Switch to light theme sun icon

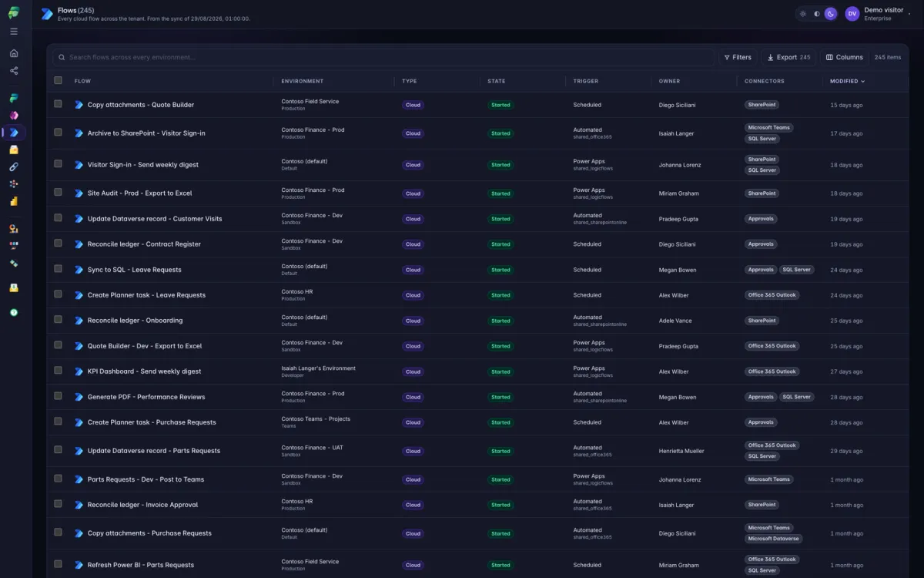803,14
